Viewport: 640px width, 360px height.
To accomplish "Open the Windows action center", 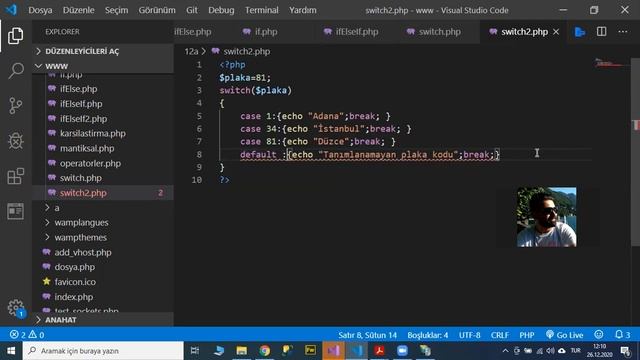I will pos(625,351).
